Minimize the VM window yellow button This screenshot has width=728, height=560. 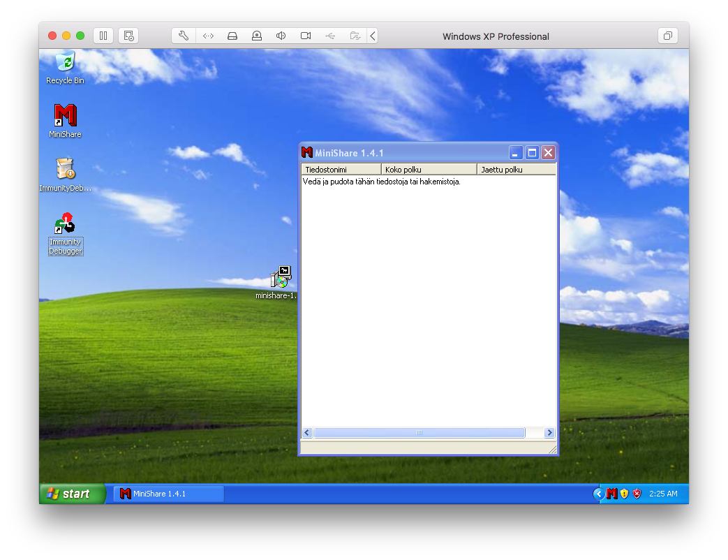[66, 36]
